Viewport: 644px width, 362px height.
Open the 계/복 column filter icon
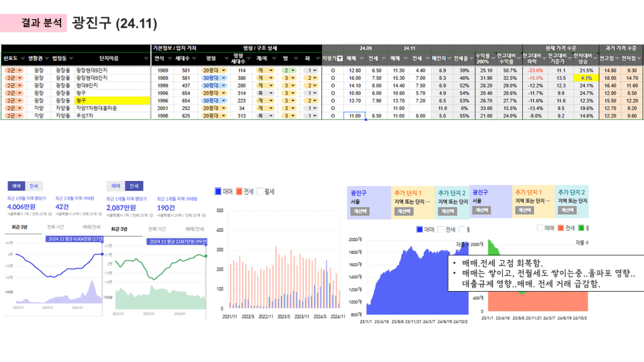tap(274, 58)
